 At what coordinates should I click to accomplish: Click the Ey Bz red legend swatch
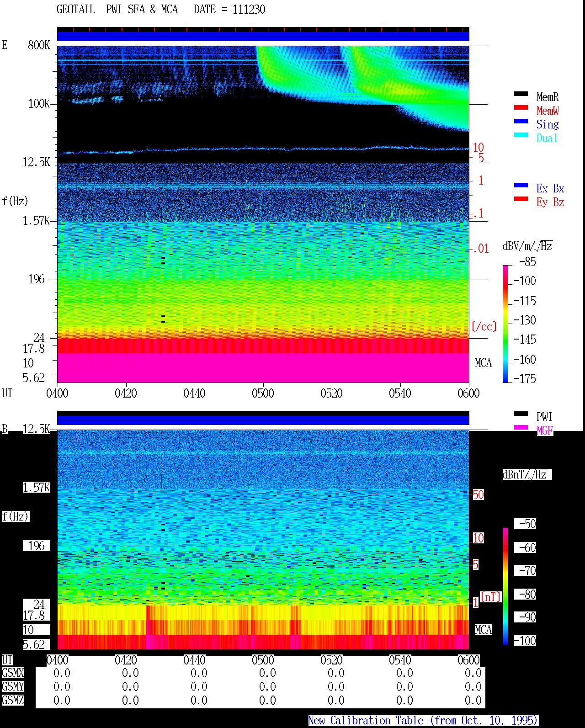tap(521, 199)
